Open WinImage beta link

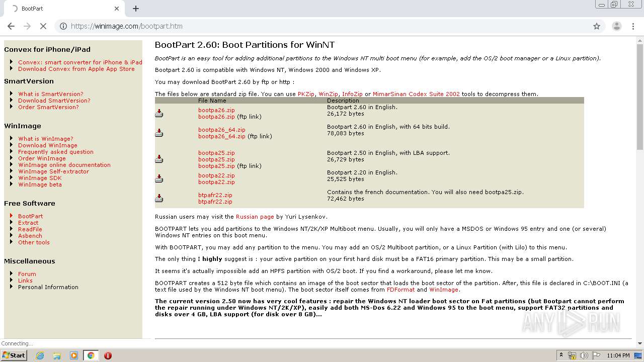click(40, 185)
